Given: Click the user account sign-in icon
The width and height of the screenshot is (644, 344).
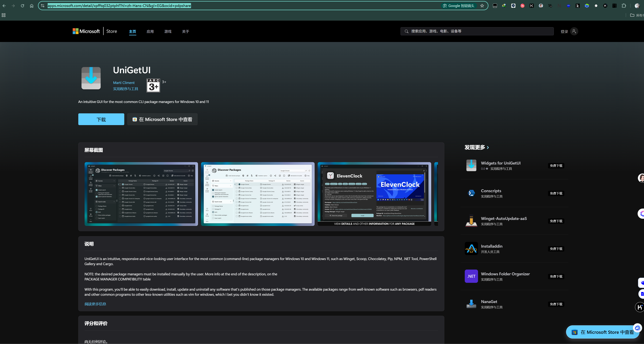Looking at the screenshot, I should click(x=574, y=31).
